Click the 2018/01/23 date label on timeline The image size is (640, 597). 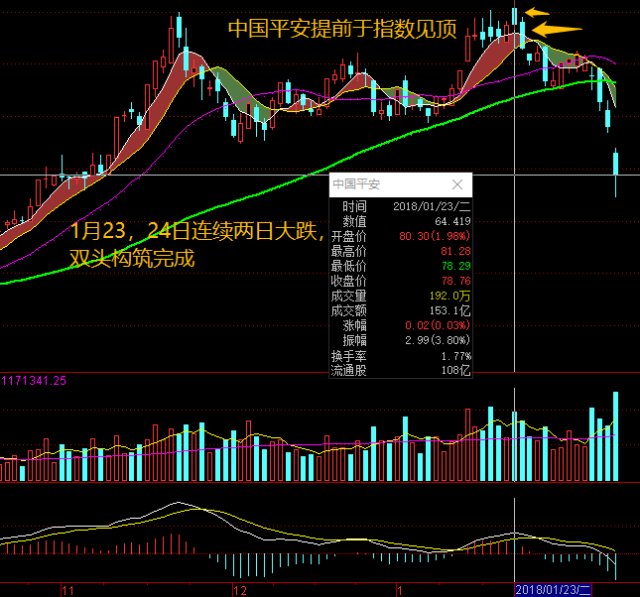(553, 590)
